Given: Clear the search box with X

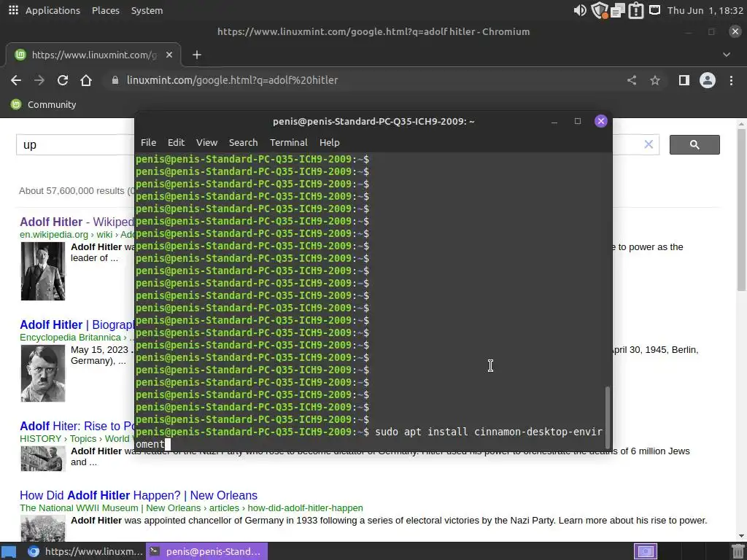Looking at the screenshot, I should [x=649, y=144].
